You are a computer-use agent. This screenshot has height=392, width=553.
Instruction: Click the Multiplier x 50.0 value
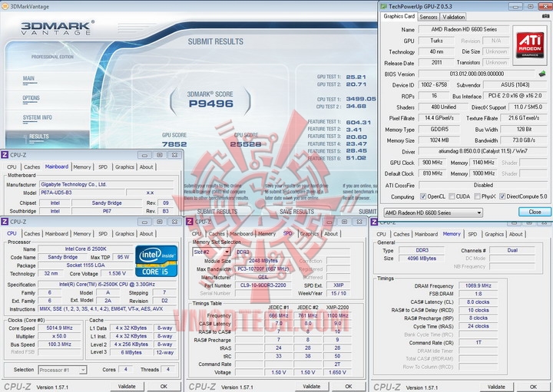point(60,336)
